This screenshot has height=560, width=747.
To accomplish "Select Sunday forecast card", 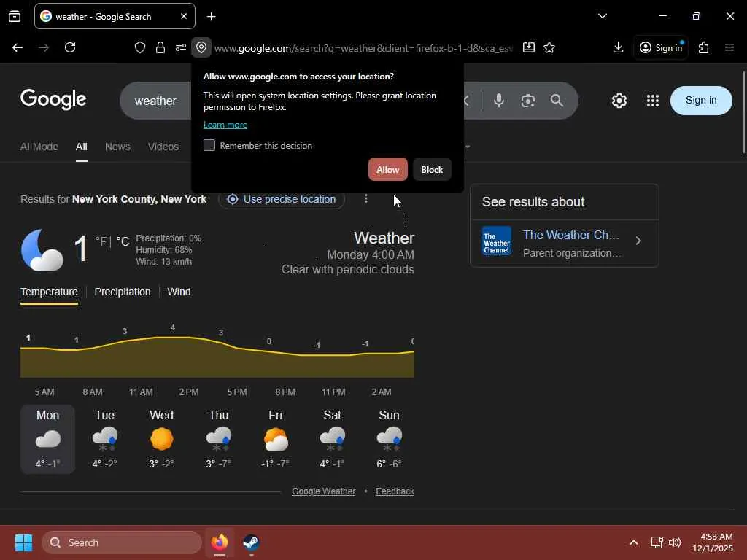I will [x=390, y=439].
